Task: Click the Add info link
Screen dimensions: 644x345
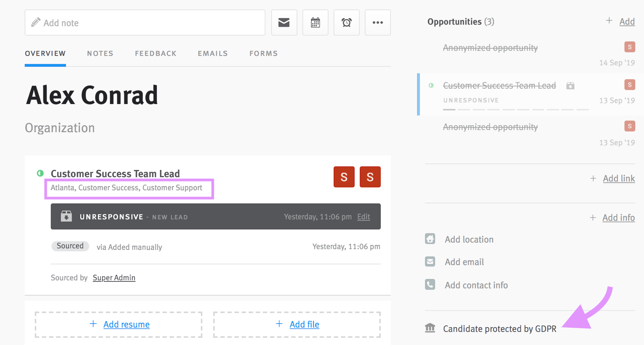Action: click(x=619, y=218)
